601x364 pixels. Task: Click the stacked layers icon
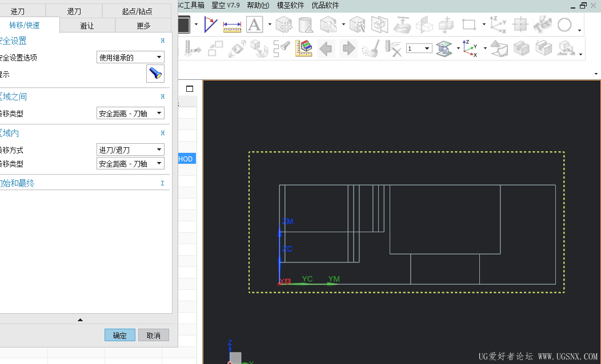click(444, 48)
